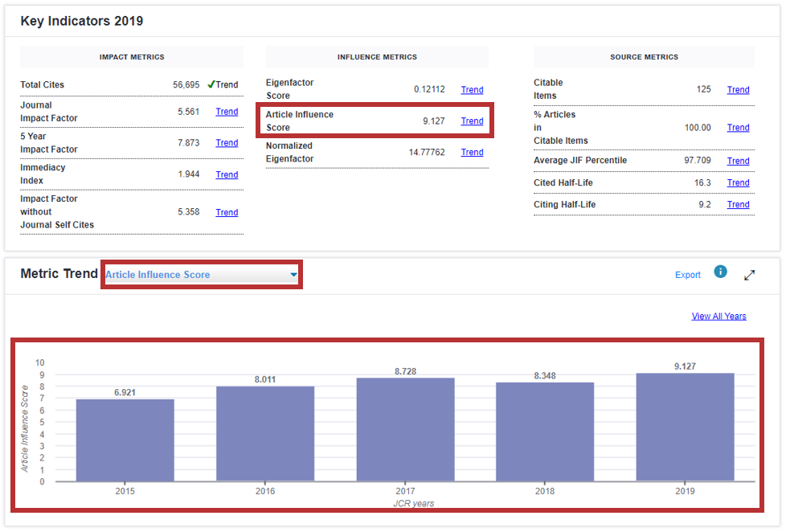
Task: Select the 2019 bar in the chart
Action: (x=685, y=428)
